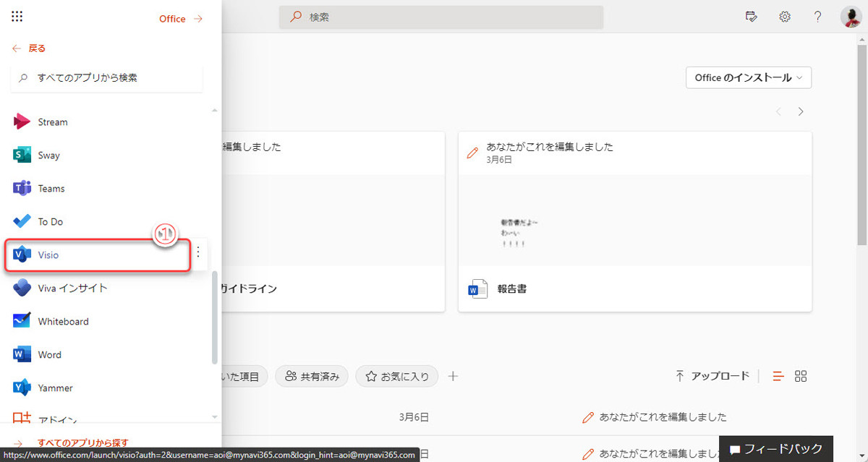Click the アップロード button
868x462 pixels.
(x=712, y=376)
